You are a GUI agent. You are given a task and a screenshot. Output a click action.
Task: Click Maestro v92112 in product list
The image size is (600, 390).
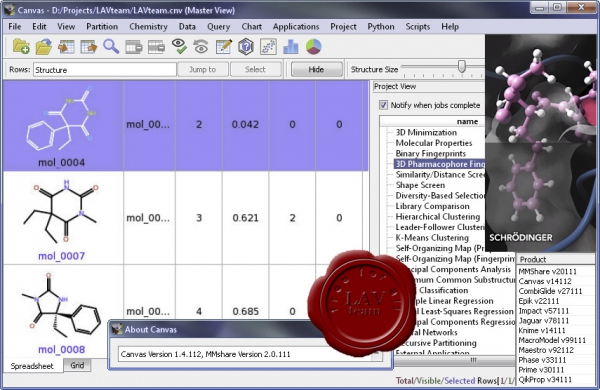(546, 350)
